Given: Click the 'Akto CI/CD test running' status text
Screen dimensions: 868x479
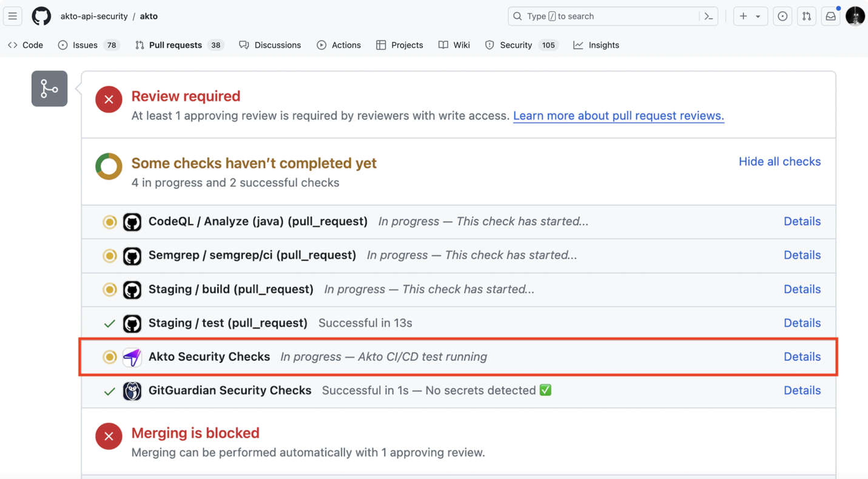Looking at the screenshot, I should (x=422, y=357).
